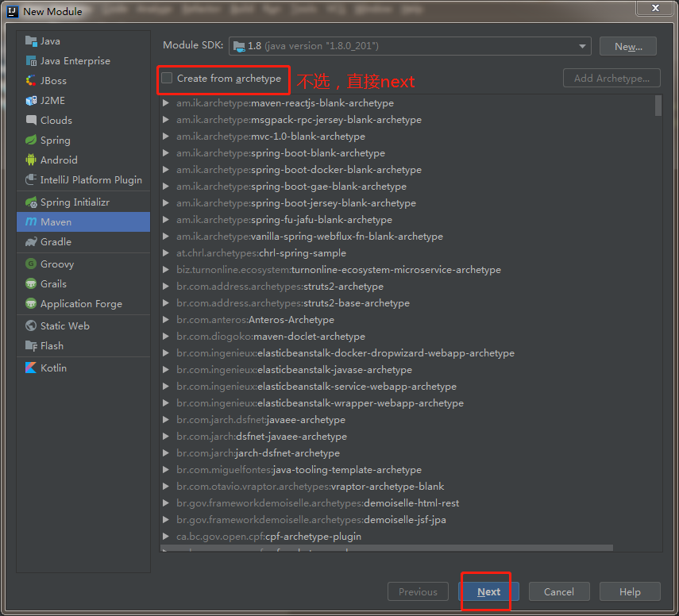Click the Maven 'm' icon
This screenshot has height=616, width=679.
pos(31,221)
